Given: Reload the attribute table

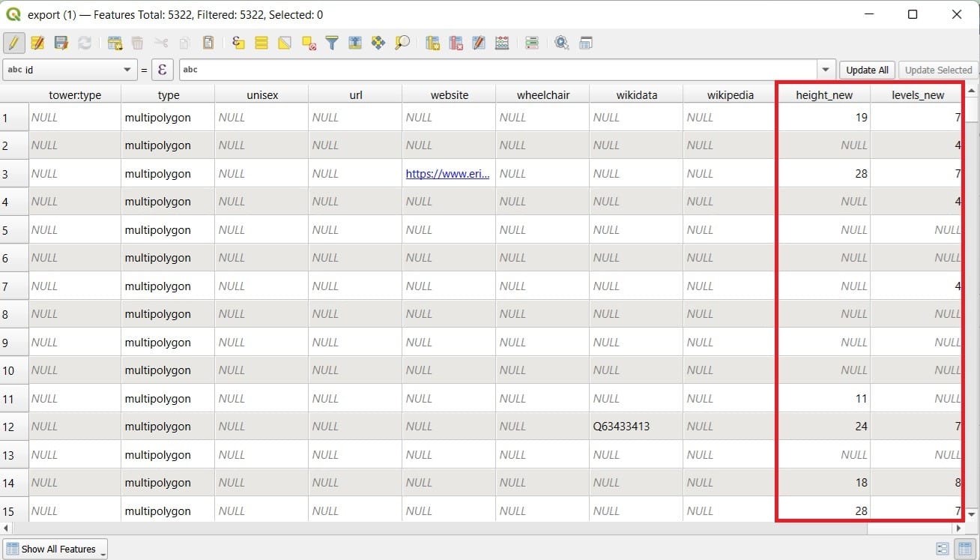Looking at the screenshot, I should (85, 43).
